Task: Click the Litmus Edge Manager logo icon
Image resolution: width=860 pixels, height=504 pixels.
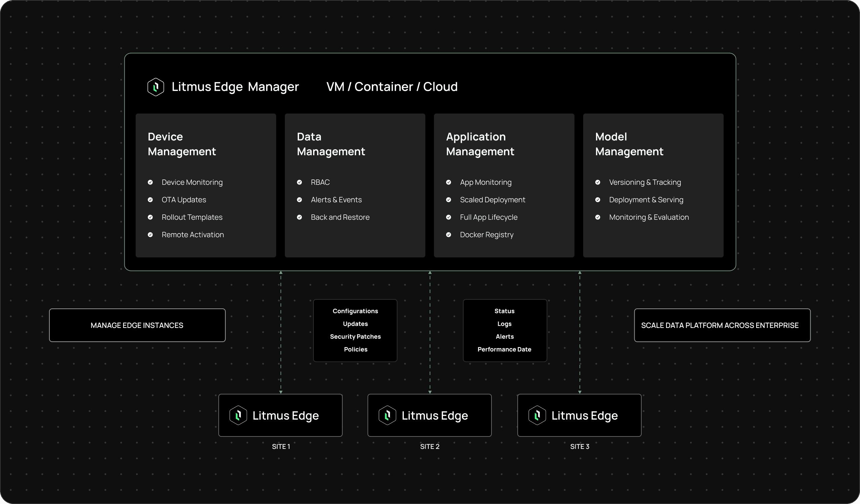Action: (156, 87)
